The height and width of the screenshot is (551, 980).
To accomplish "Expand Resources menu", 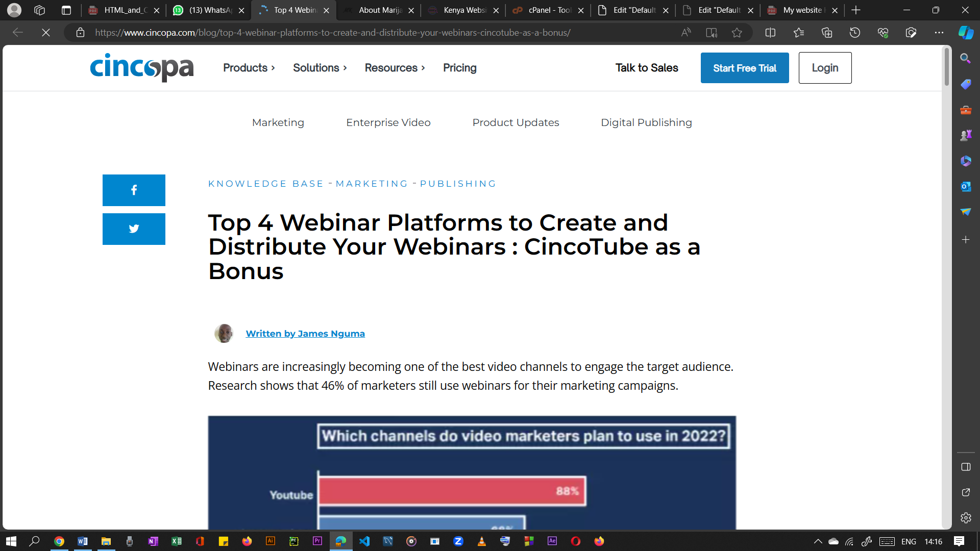I will (x=395, y=68).
